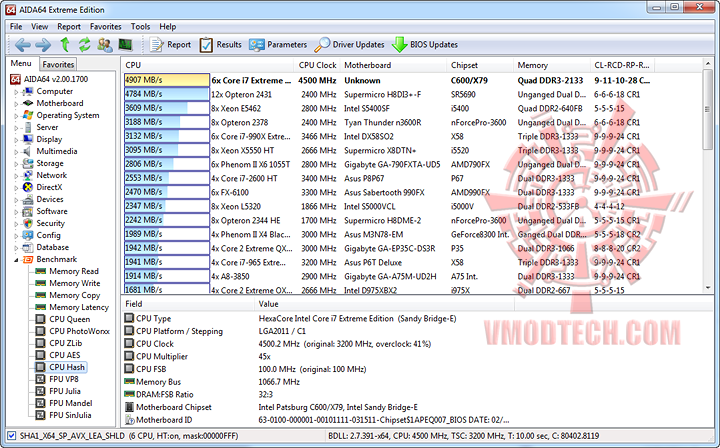Check for Driver Updates
The image size is (720, 448).
point(349,45)
